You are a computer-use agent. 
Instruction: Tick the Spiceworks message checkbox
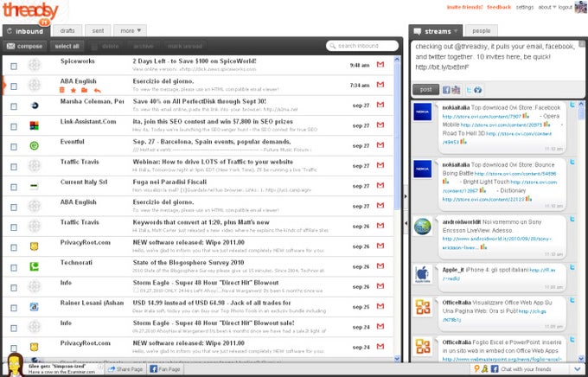pyautogui.click(x=14, y=66)
